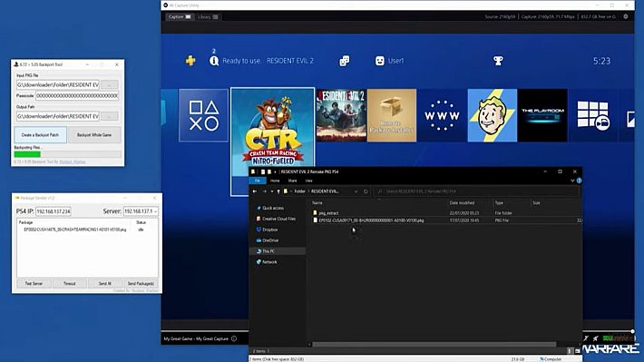Open the Remote Package Installer tile

[392, 115]
